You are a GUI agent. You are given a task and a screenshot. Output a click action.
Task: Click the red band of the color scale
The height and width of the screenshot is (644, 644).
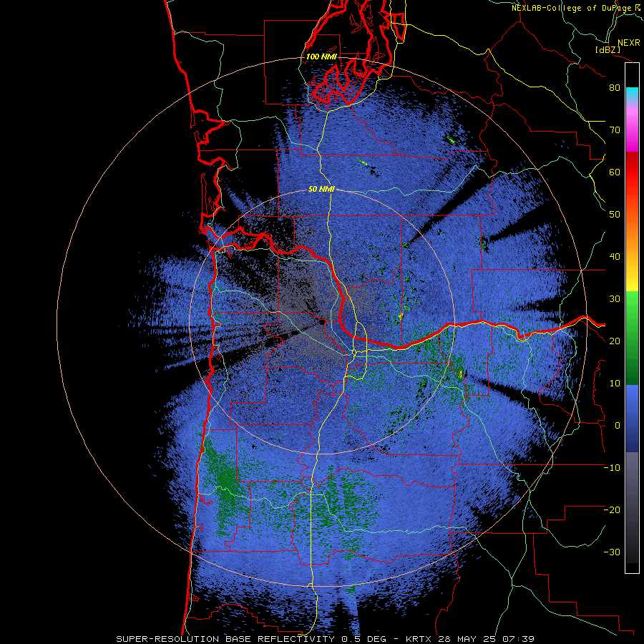click(632, 174)
